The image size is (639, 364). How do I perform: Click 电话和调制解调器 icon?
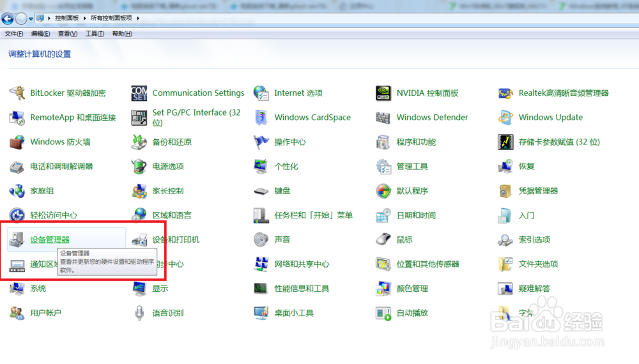(17, 167)
